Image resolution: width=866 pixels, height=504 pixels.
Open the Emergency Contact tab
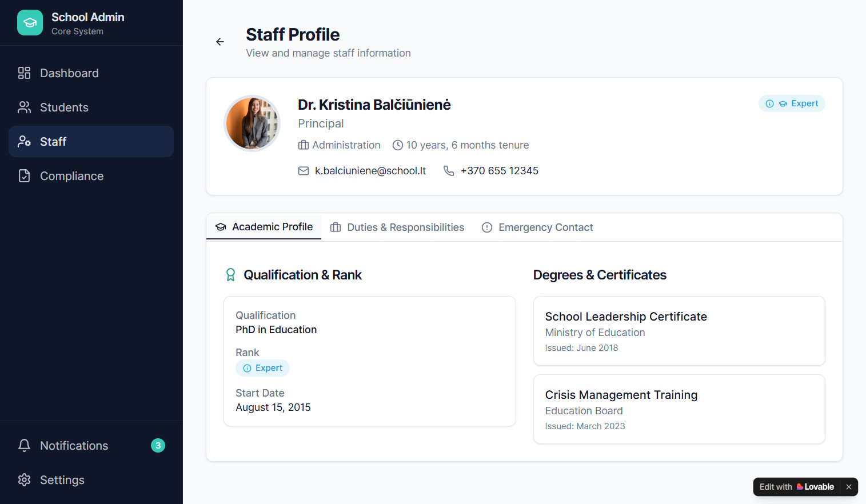pyautogui.click(x=537, y=227)
